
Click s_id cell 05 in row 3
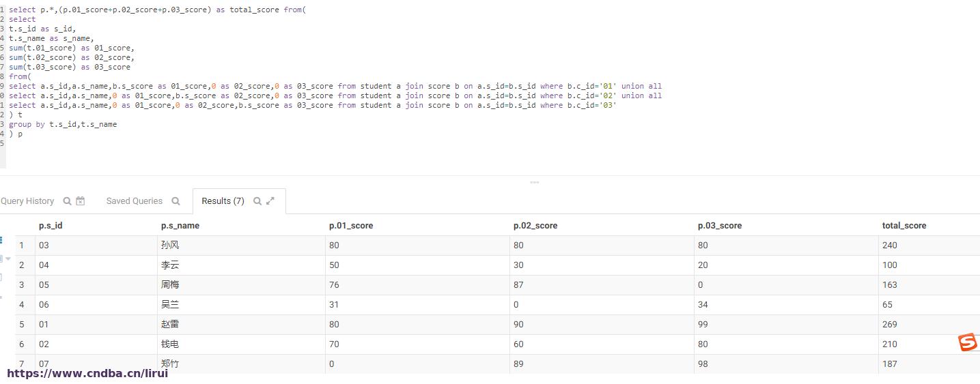pyautogui.click(x=44, y=285)
